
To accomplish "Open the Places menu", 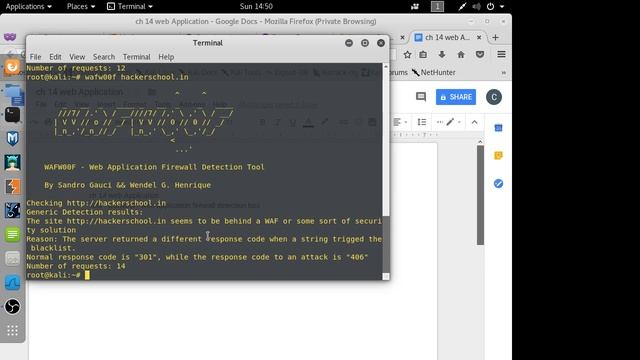I will [81, 7].
